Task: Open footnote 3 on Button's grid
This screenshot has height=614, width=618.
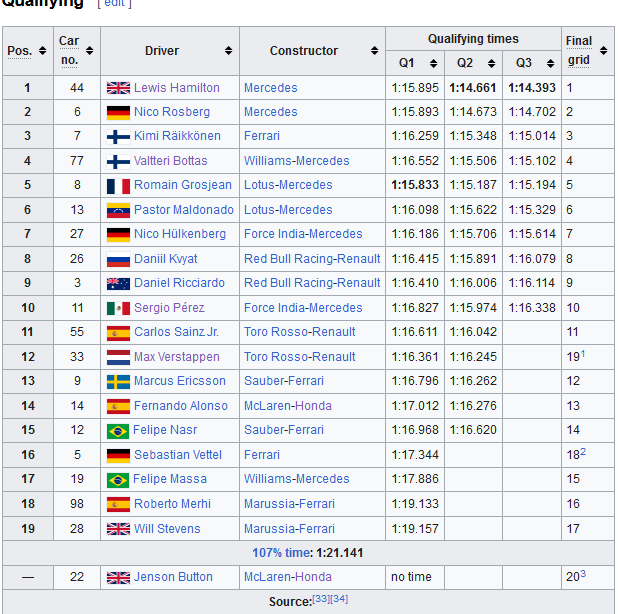Action: tap(583, 574)
